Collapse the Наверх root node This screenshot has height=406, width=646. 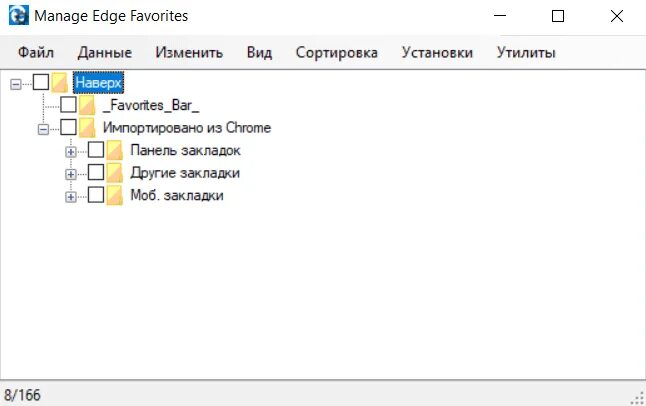(x=15, y=84)
